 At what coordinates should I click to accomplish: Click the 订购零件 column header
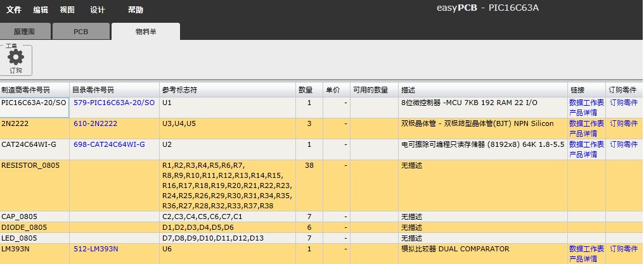click(x=624, y=90)
